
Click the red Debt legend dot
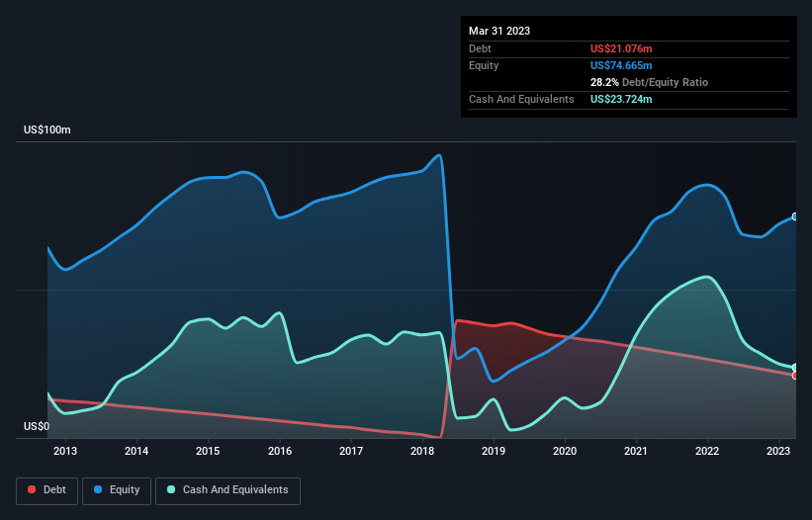tap(32, 489)
